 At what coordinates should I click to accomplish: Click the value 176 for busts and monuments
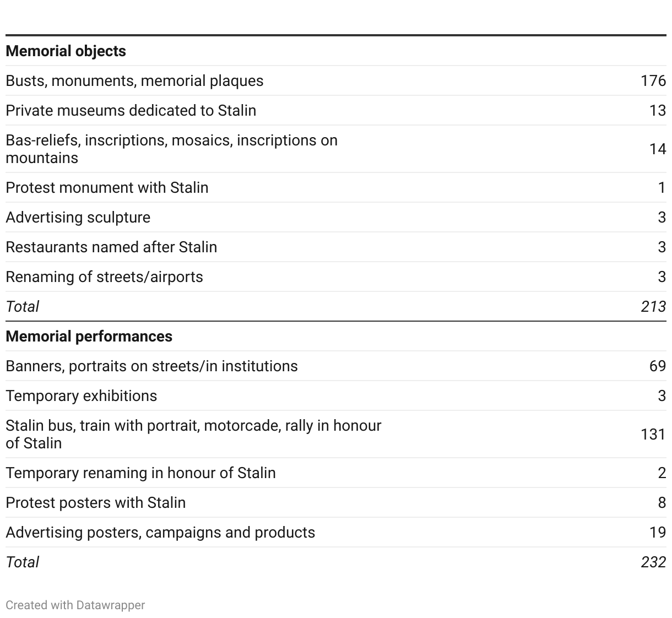[653, 81]
